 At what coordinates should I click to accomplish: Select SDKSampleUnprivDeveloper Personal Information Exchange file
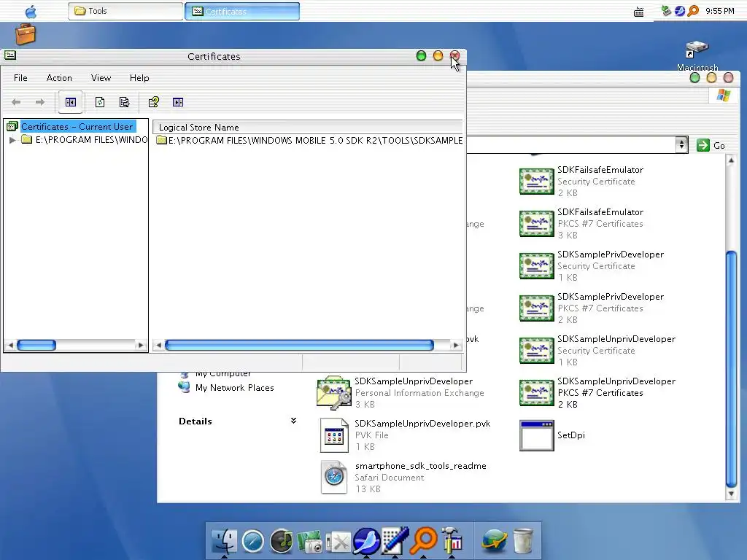(x=400, y=393)
